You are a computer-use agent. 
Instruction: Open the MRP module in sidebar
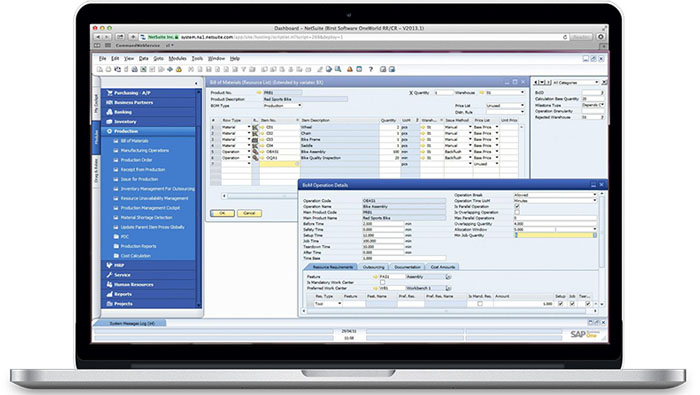119,265
